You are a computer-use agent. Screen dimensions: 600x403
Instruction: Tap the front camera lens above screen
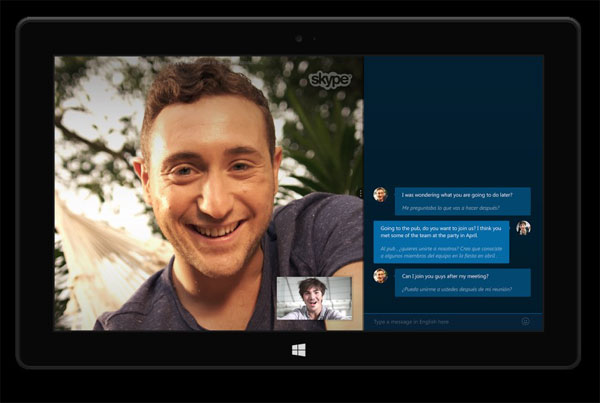pos(298,38)
